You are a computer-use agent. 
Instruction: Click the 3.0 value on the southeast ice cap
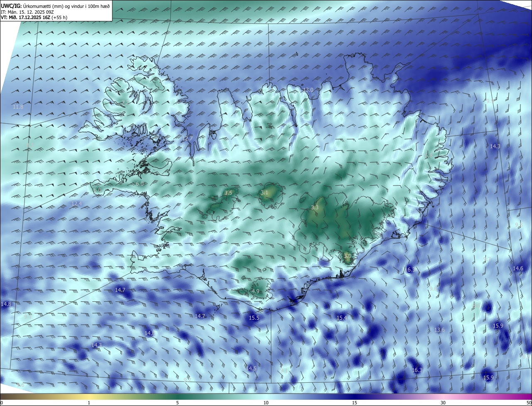347,256
